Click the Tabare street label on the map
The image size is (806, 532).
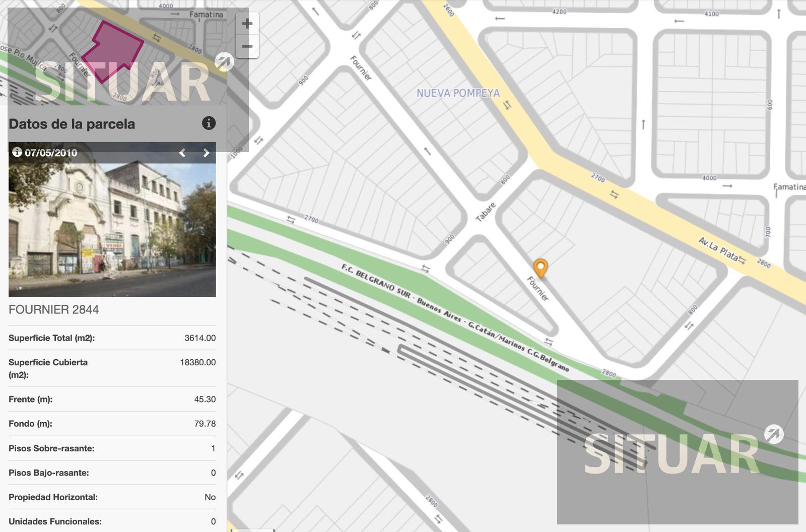tap(486, 212)
